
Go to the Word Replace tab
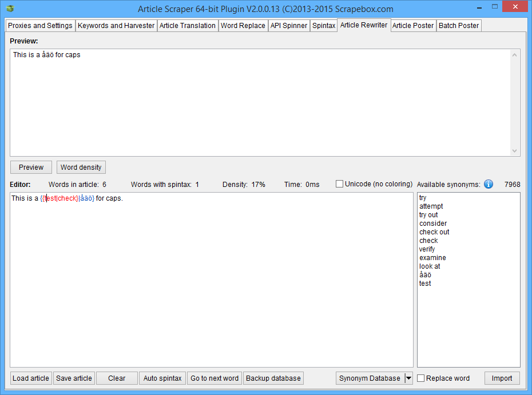[243, 25]
